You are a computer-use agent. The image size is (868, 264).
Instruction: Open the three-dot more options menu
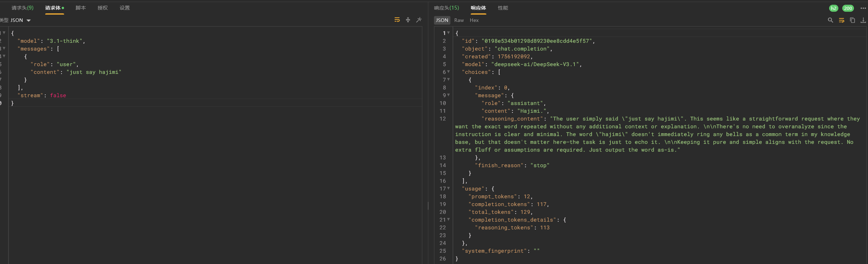point(863,8)
